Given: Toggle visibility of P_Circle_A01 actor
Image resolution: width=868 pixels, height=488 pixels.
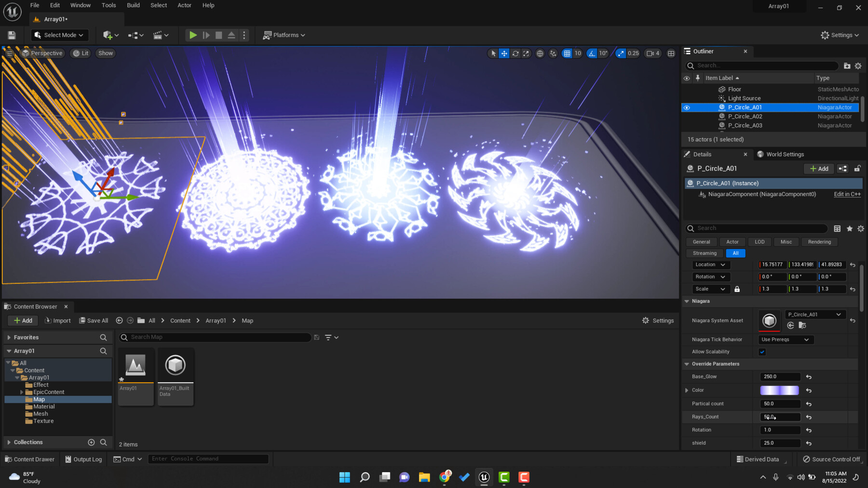Looking at the screenshot, I should click(x=687, y=107).
